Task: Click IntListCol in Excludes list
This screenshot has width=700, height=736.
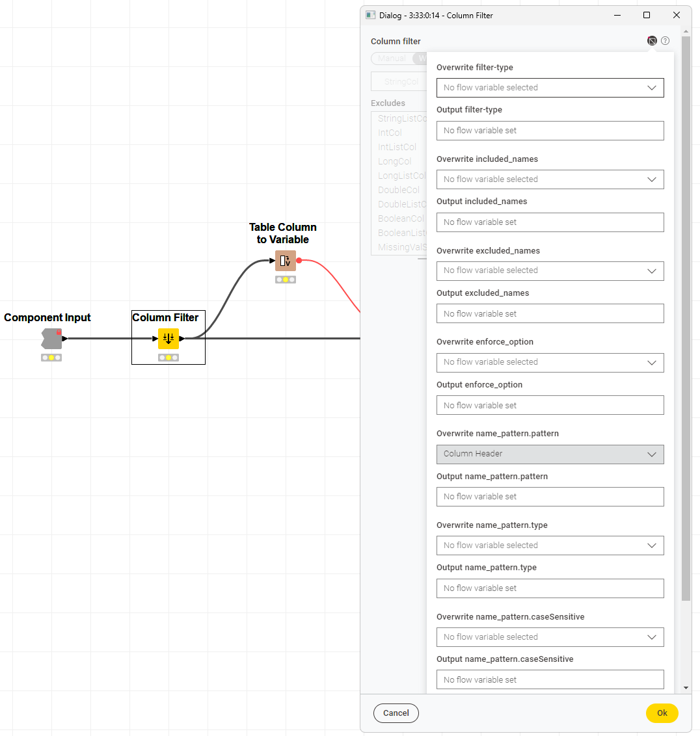Action: pyautogui.click(x=397, y=147)
